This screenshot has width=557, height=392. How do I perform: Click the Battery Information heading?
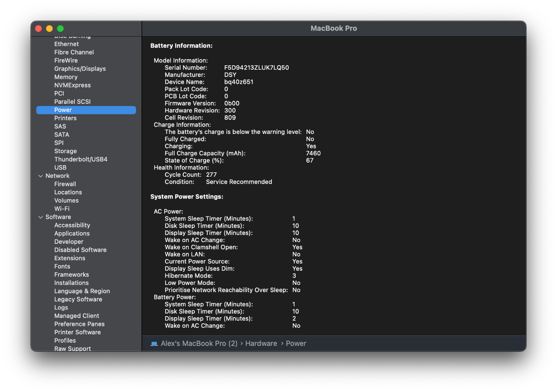181,46
